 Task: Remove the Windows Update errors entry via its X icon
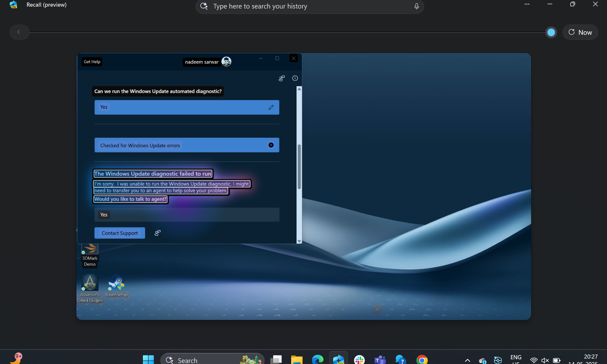coord(271,145)
